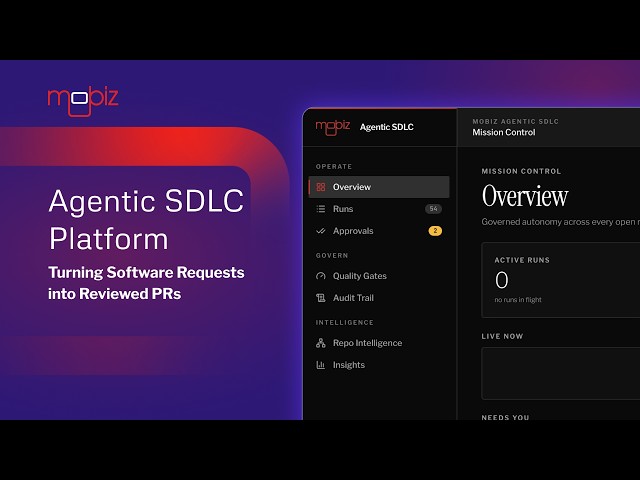The image size is (640, 480).
Task: Click the Runs list icon
Action: click(x=321, y=209)
